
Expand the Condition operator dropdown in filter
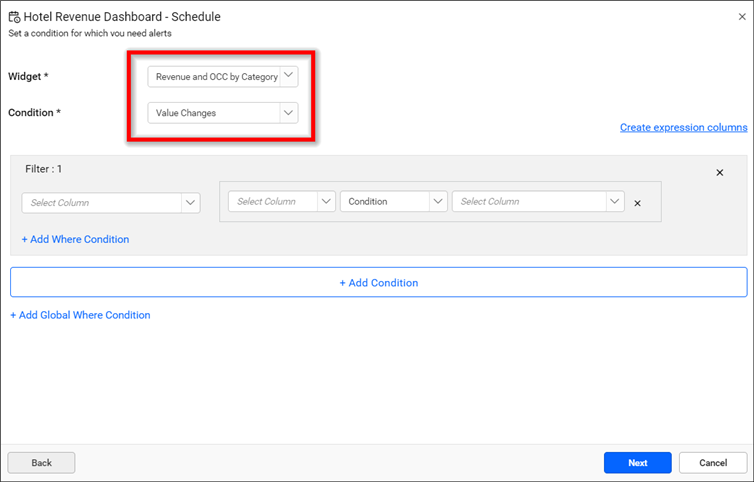tap(394, 202)
